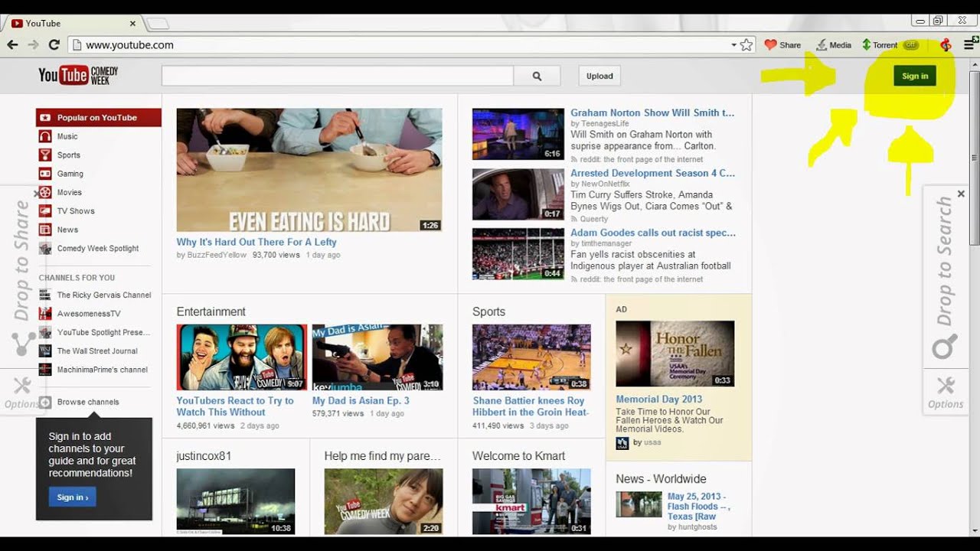Screen dimensions: 980x551
Task: Click Comedy Week Spotlight icon
Action: pyautogui.click(x=45, y=249)
